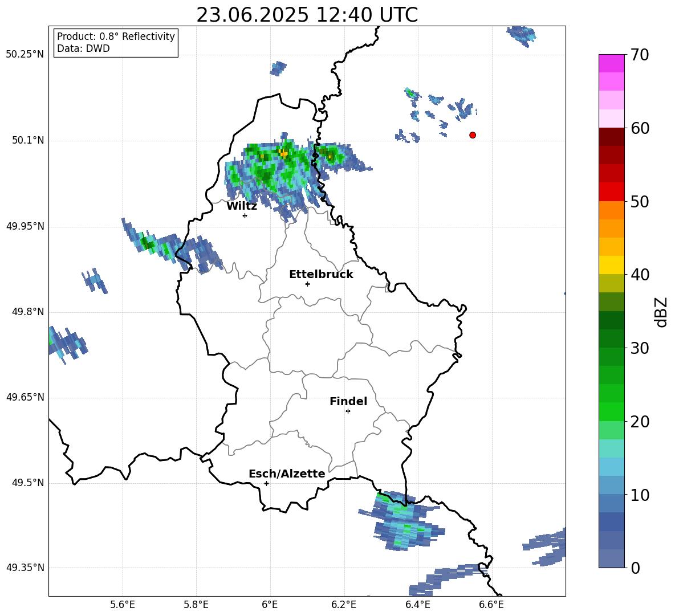Click the Wiltz city label
The width and height of the screenshot is (675, 616).
(242, 206)
